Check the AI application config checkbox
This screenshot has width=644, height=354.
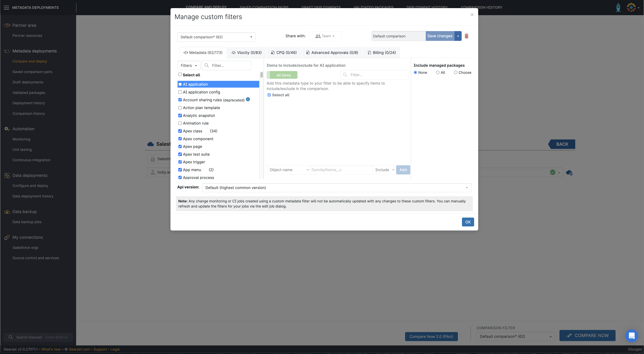point(180,92)
